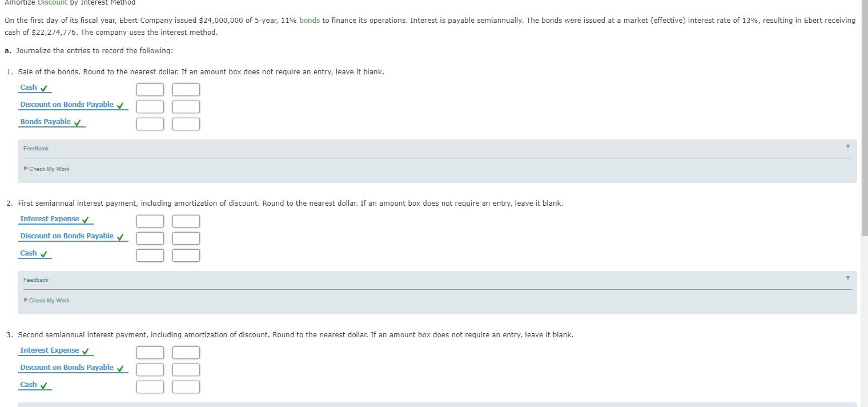This screenshot has width=868, height=407.
Task: Expand the first Feedback section
Action: pyautogui.click(x=848, y=146)
